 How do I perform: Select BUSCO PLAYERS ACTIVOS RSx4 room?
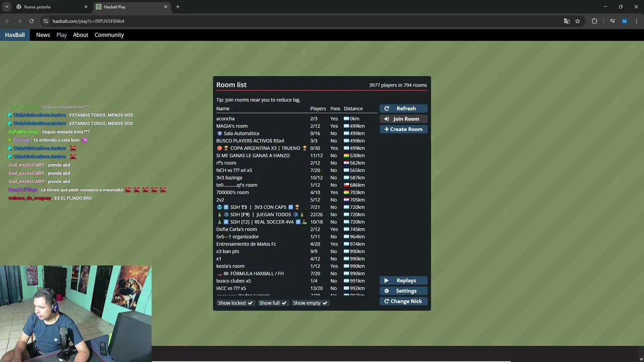(x=297, y=141)
